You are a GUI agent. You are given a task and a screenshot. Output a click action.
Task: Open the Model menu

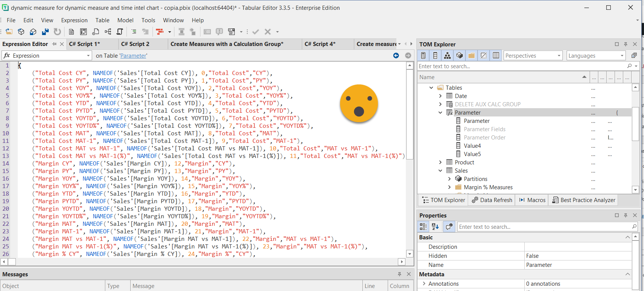pos(125,20)
